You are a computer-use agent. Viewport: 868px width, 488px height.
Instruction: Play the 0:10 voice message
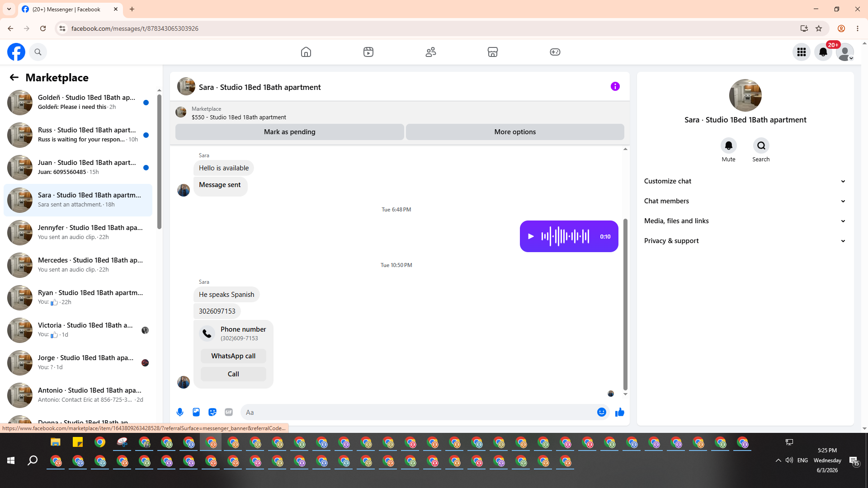point(531,236)
